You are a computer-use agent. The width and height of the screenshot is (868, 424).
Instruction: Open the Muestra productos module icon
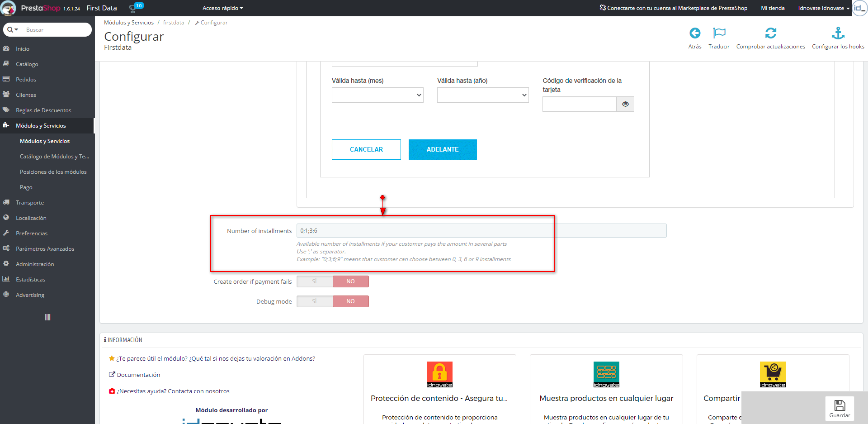click(606, 375)
